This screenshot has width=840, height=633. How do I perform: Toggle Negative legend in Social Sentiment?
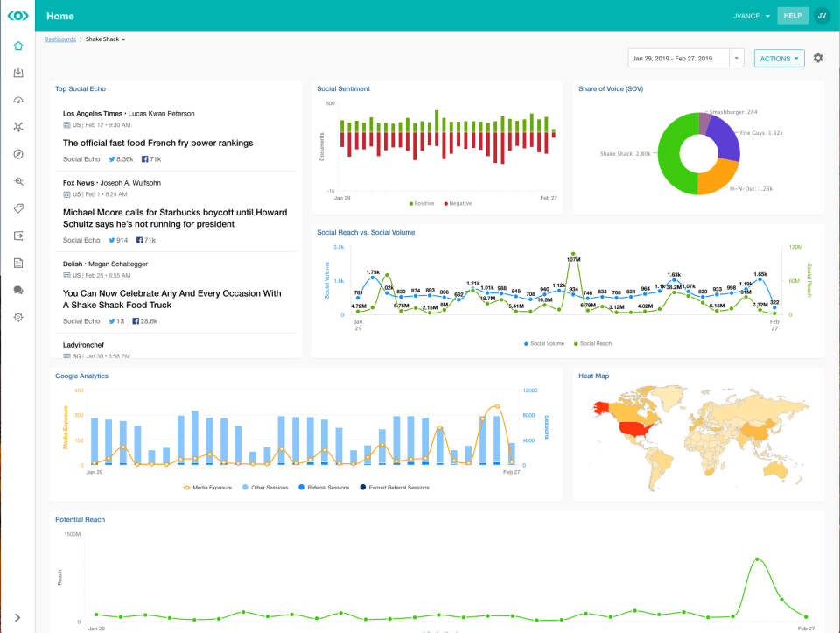click(x=458, y=204)
